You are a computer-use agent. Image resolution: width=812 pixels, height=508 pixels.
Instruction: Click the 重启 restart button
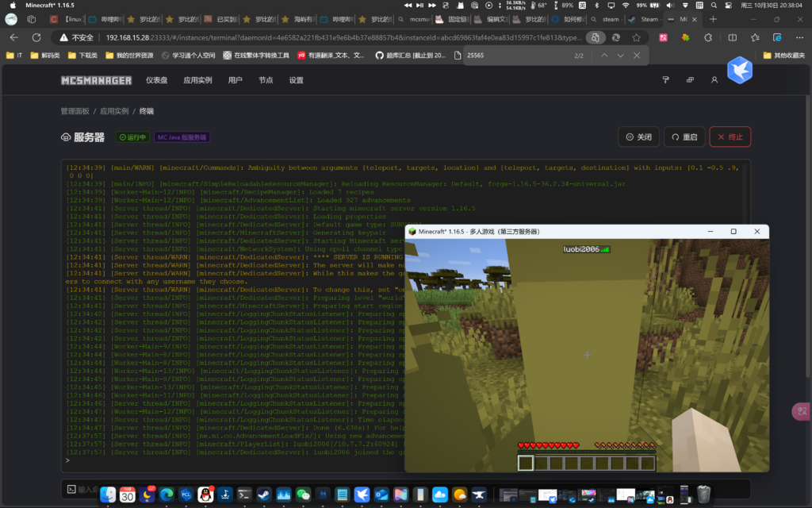[x=684, y=137]
